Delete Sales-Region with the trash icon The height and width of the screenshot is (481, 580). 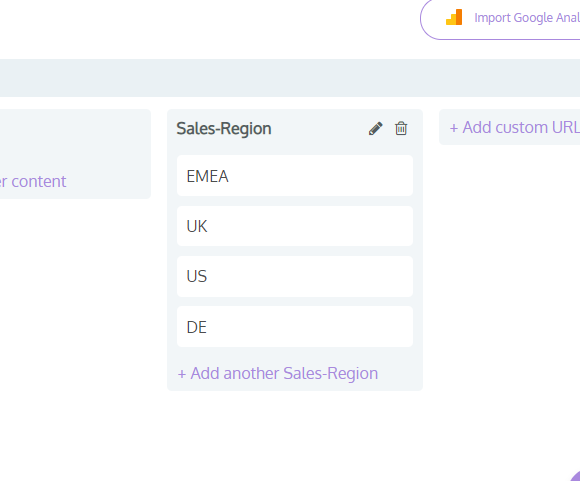point(401,129)
